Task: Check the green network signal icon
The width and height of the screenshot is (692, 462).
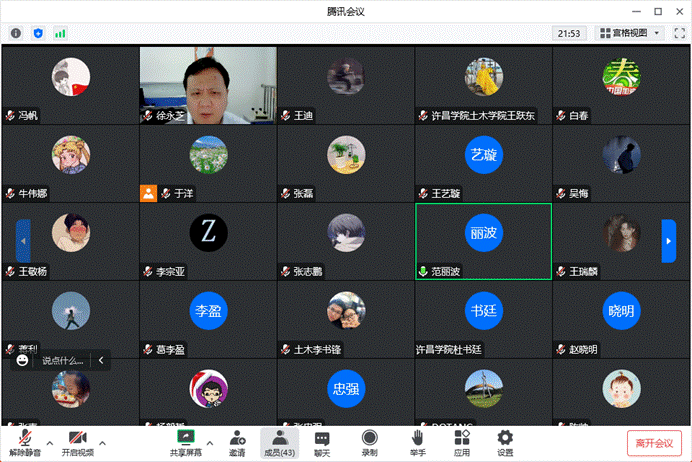Action: click(60, 33)
